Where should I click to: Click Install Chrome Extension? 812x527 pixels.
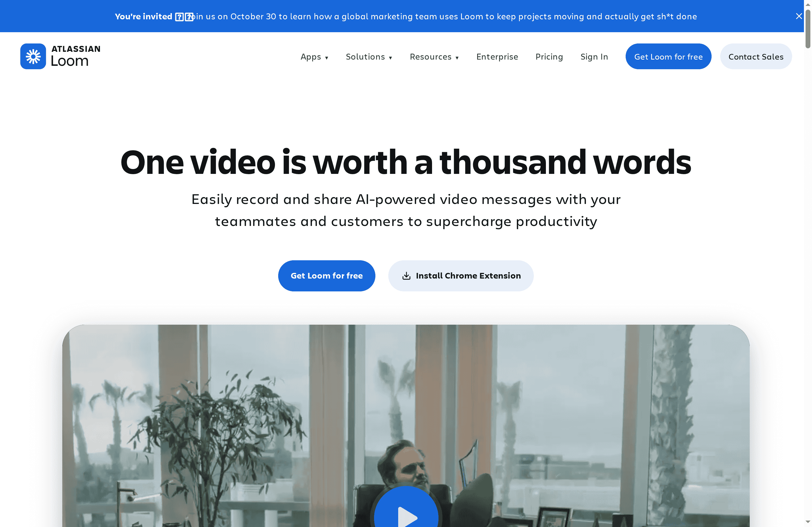coord(461,276)
